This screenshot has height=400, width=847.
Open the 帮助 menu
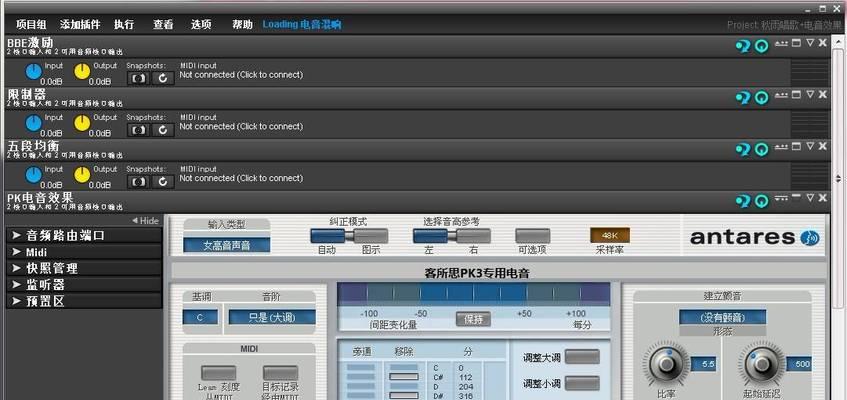pyautogui.click(x=242, y=24)
